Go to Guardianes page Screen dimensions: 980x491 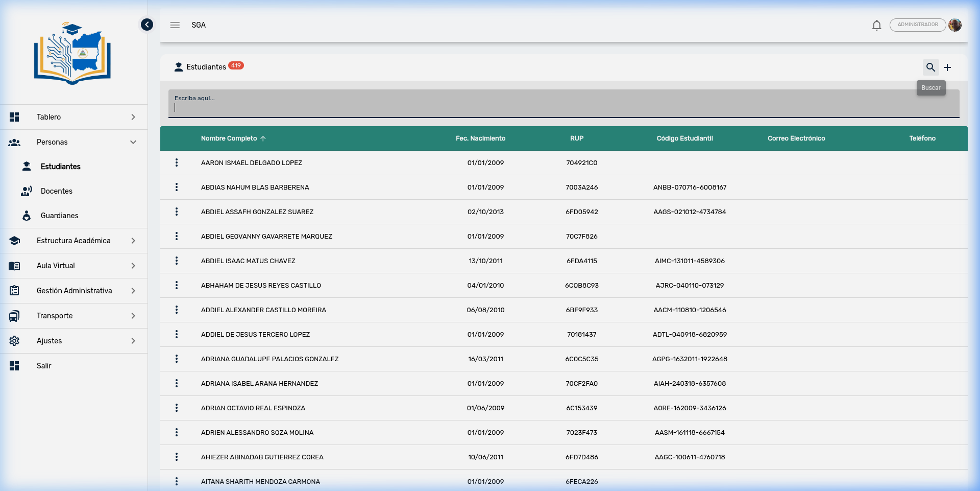[x=59, y=216]
